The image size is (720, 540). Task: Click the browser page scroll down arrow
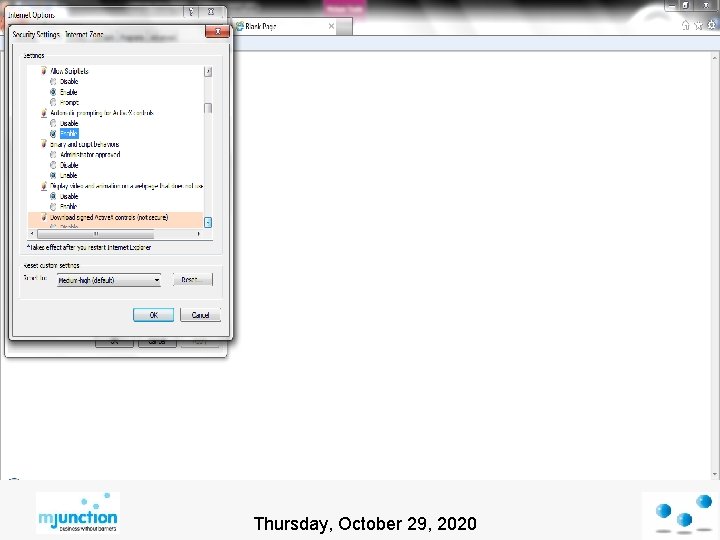[x=714, y=474]
